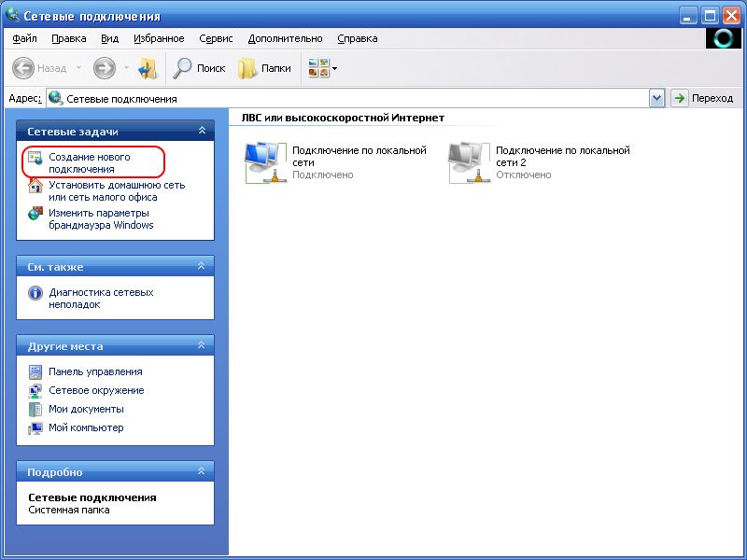Open Control Panel (Панель управления) link

(x=95, y=371)
